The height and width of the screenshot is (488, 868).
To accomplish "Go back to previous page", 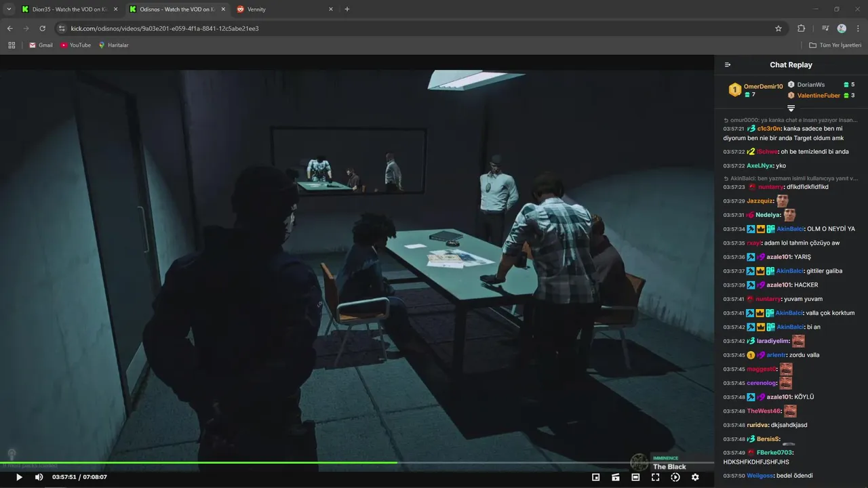I will pyautogui.click(x=9, y=28).
